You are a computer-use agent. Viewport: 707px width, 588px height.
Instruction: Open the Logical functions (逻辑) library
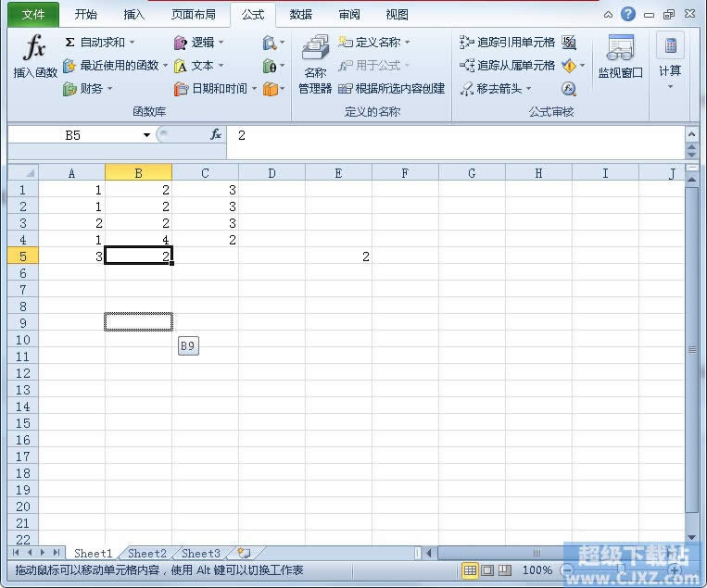coord(198,43)
